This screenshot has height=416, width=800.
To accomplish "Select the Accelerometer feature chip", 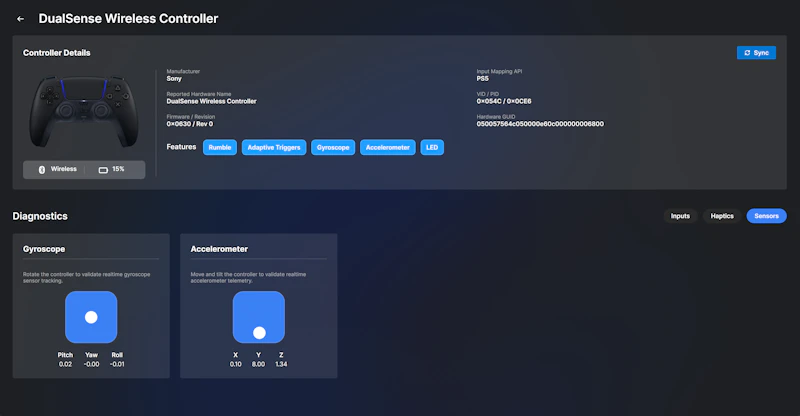I will (388, 148).
